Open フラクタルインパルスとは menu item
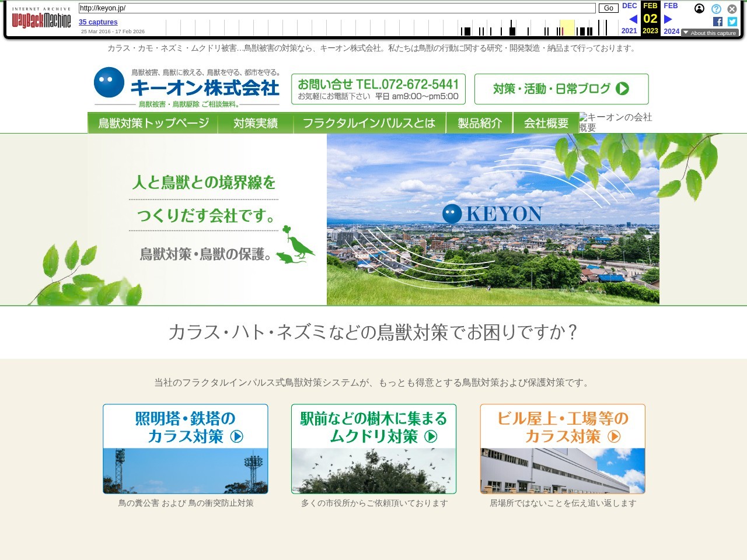747x560 pixels. click(x=369, y=123)
